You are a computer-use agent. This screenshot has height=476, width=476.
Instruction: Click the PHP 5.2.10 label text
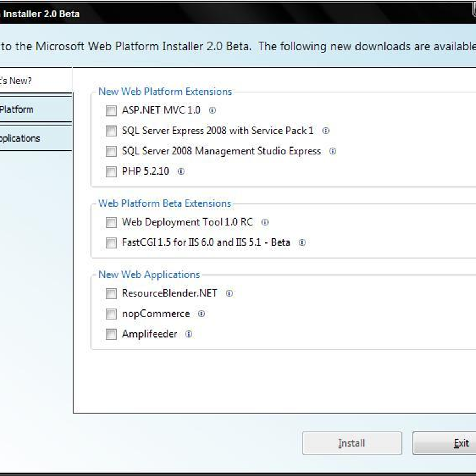[145, 171]
